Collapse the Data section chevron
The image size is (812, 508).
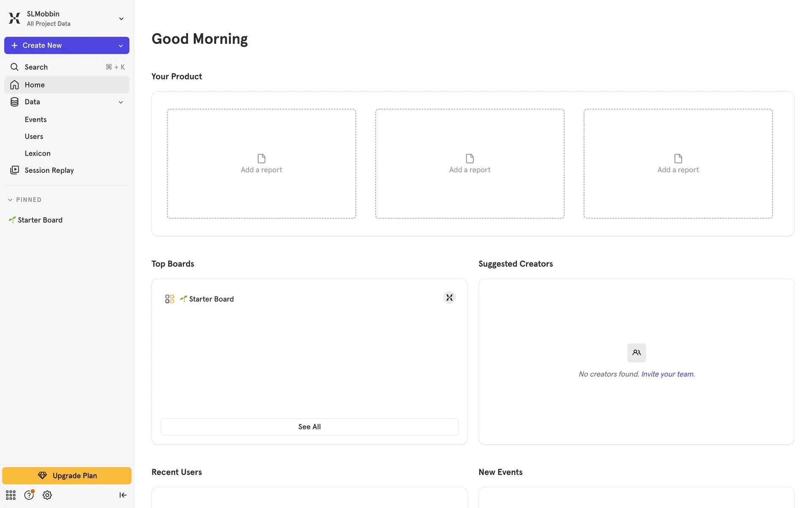[x=121, y=102]
